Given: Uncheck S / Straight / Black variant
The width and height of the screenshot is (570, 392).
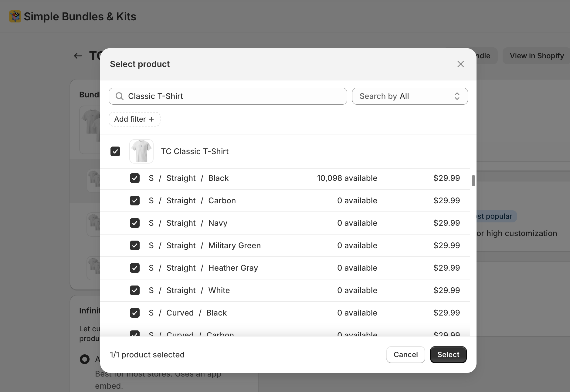Looking at the screenshot, I should 135,178.
